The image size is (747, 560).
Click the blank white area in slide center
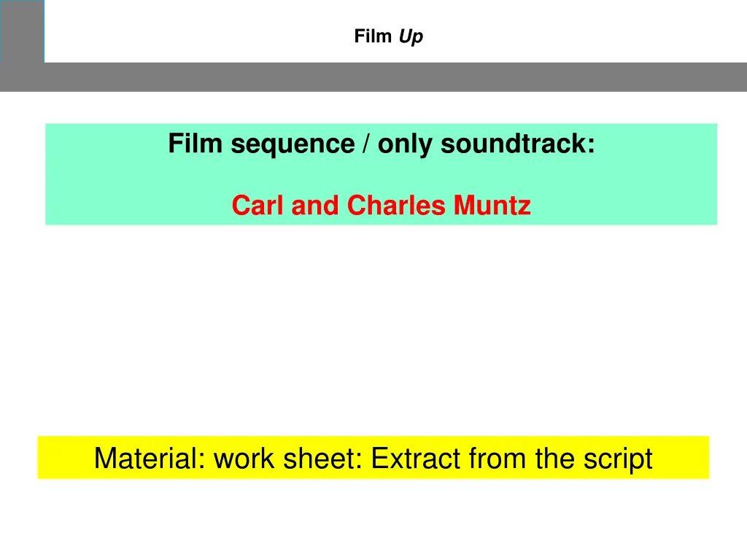pos(373,329)
